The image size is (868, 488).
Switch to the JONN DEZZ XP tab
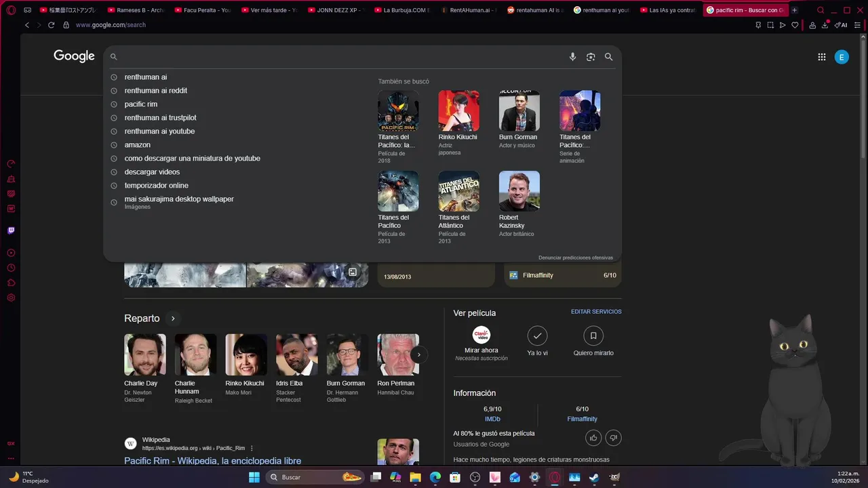tap(335, 10)
